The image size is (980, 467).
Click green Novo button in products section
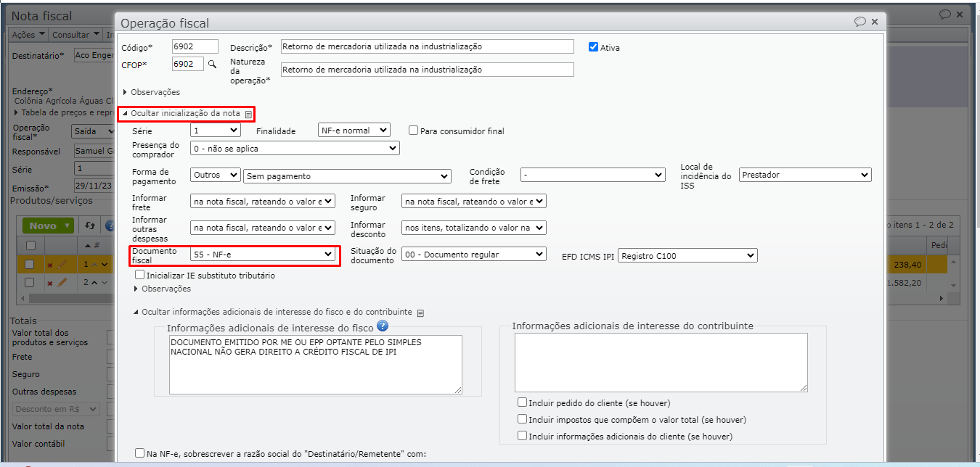pyautogui.click(x=42, y=226)
